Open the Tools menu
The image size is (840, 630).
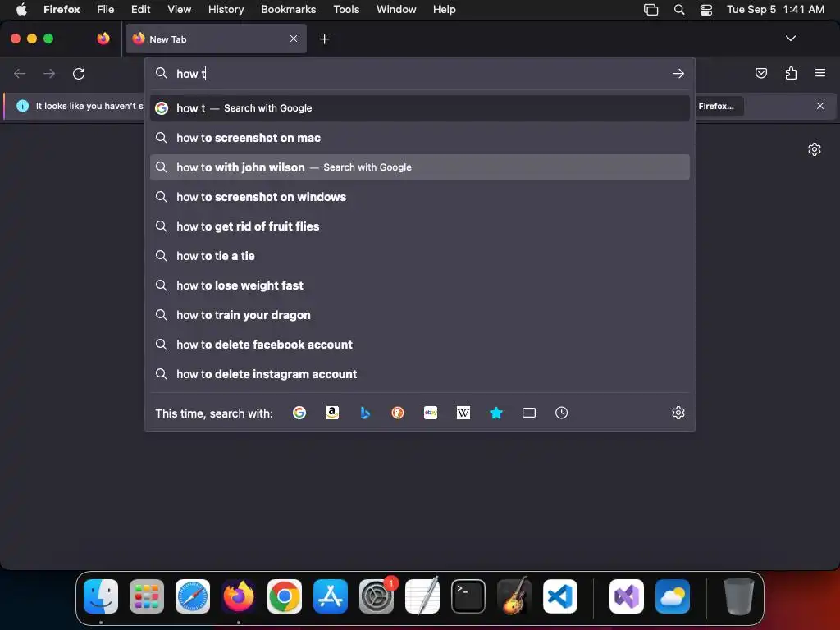346,9
